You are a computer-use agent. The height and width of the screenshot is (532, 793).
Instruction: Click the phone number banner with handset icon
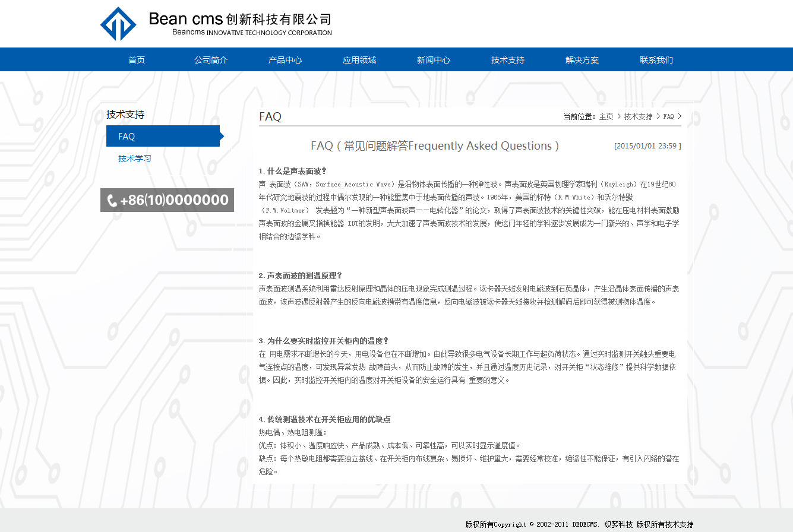click(167, 200)
